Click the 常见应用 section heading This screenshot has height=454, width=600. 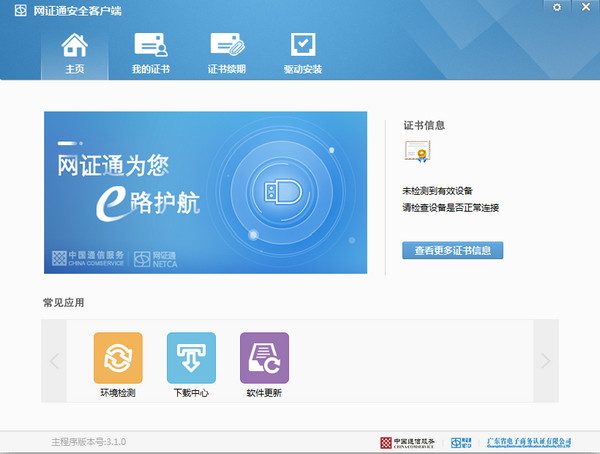(63, 302)
